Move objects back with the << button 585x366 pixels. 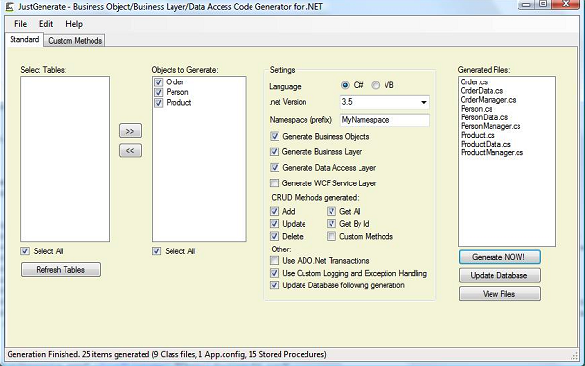click(x=130, y=151)
